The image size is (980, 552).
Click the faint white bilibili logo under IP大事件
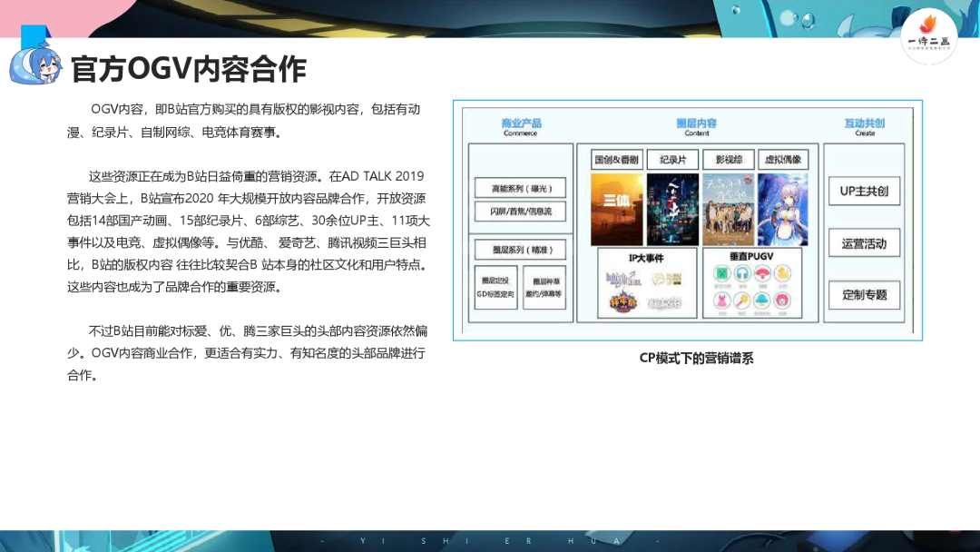click(664, 304)
